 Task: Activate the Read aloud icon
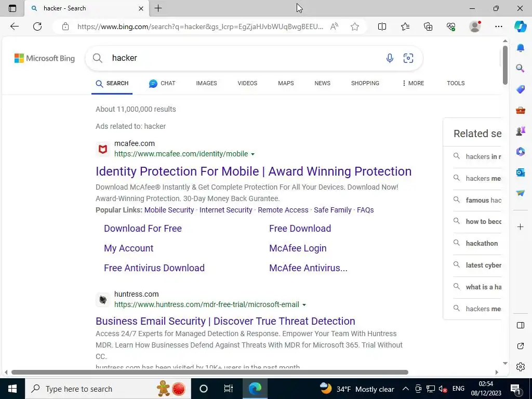coord(334,26)
